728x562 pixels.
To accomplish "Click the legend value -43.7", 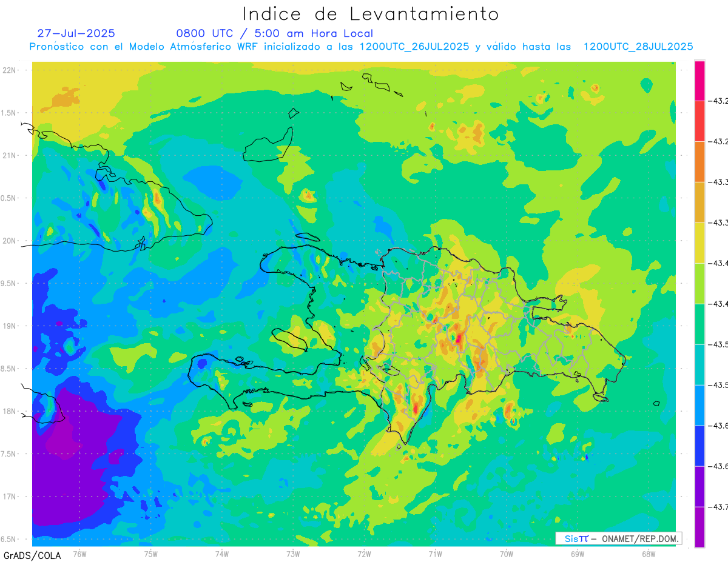I will pyautogui.click(x=719, y=507).
